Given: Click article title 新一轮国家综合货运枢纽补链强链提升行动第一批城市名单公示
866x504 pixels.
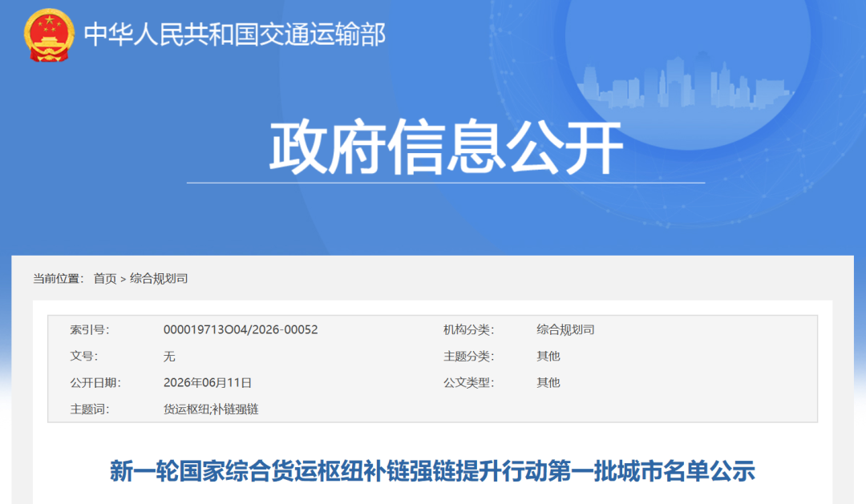Looking at the screenshot, I should pos(432,471).
